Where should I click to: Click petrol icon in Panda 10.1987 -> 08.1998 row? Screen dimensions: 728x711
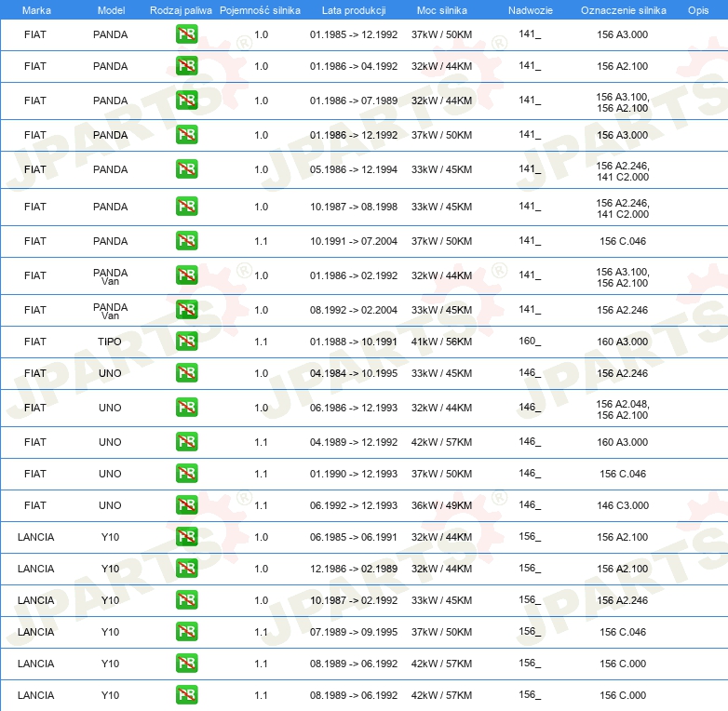point(186,206)
